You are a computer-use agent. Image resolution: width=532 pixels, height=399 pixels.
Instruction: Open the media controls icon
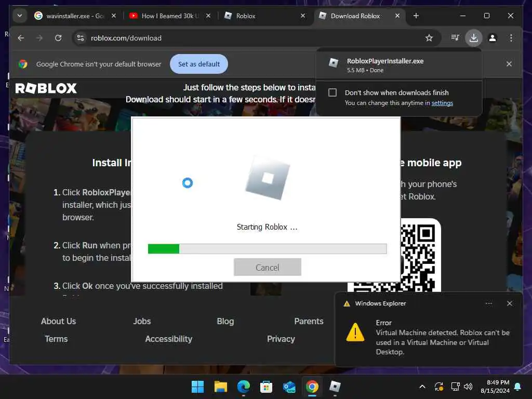[x=455, y=37]
